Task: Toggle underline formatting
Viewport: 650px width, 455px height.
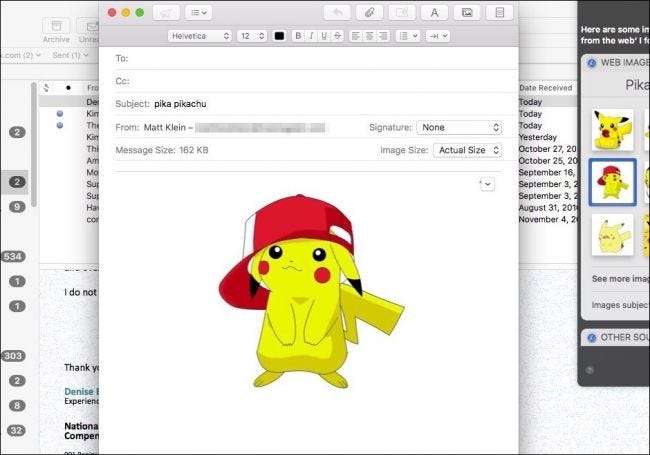Action: click(x=324, y=36)
